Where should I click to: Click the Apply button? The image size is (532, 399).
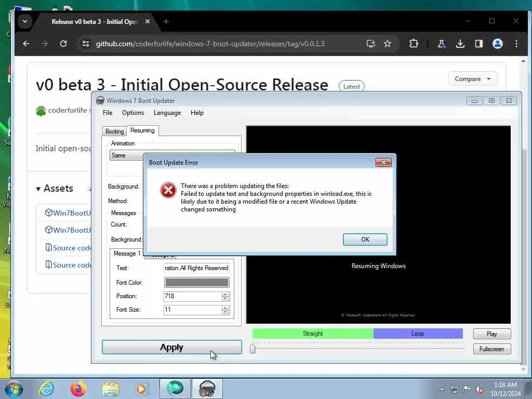coord(171,347)
